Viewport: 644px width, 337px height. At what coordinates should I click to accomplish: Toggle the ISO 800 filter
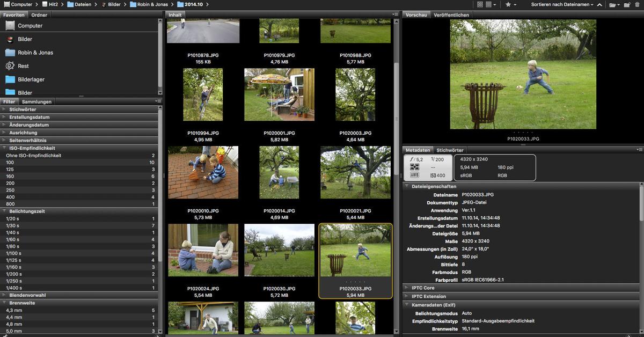tap(80, 204)
